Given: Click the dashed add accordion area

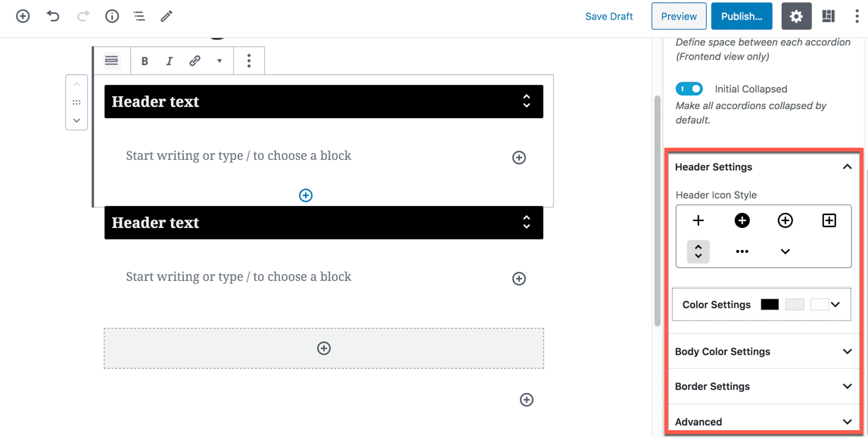Looking at the screenshot, I should (x=324, y=348).
